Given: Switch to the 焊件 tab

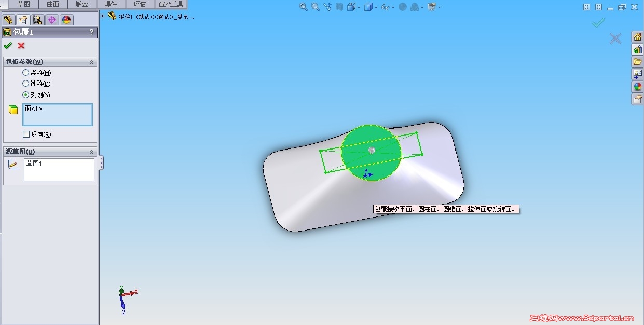Looking at the screenshot, I should click(x=111, y=4).
